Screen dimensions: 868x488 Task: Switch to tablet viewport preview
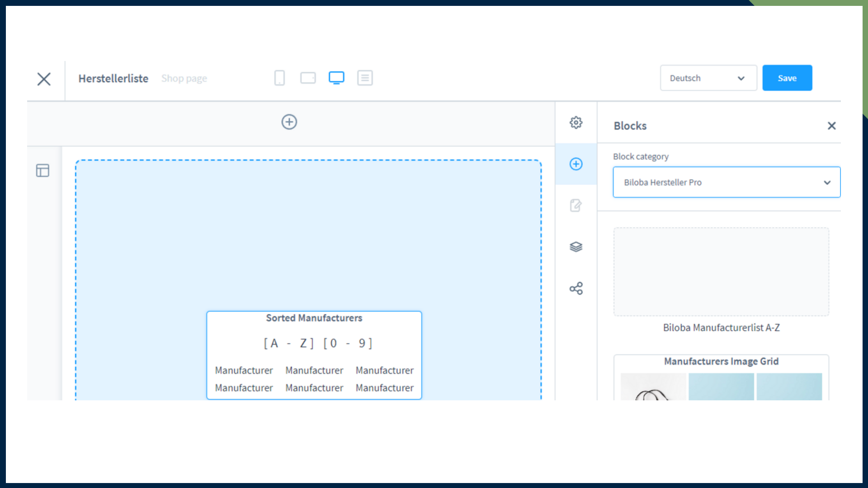[308, 78]
